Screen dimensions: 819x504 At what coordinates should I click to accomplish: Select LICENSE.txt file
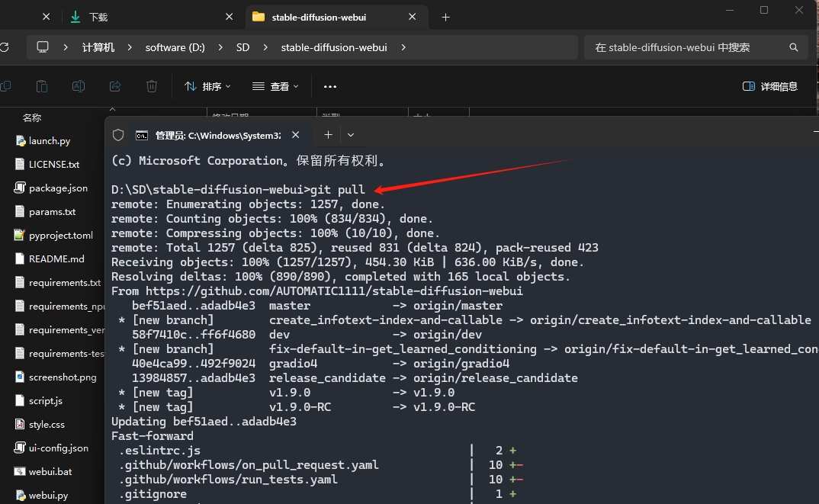tap(54, 165)
